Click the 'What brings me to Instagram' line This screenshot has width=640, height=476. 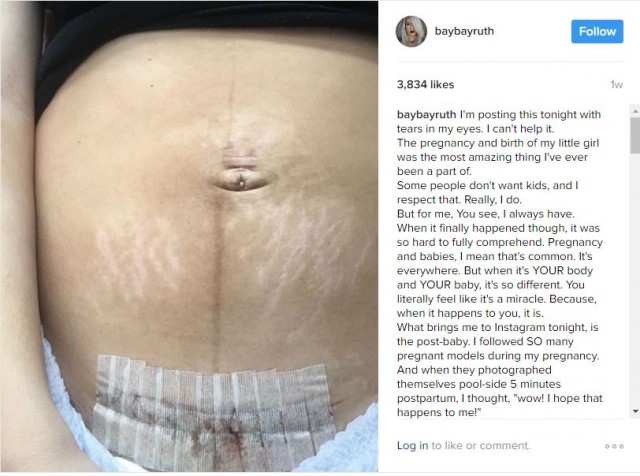point(498,327)
